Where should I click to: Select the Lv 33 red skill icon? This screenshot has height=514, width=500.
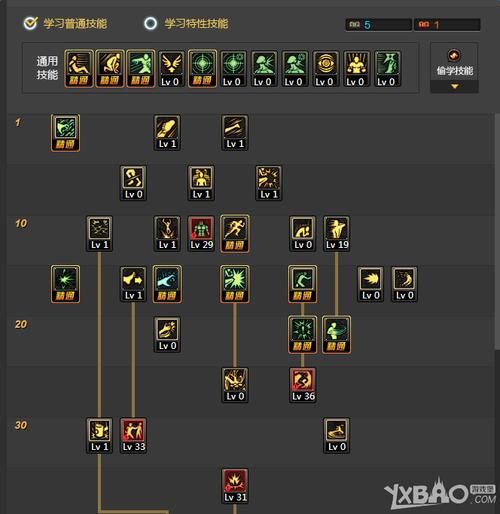[133, 435]
